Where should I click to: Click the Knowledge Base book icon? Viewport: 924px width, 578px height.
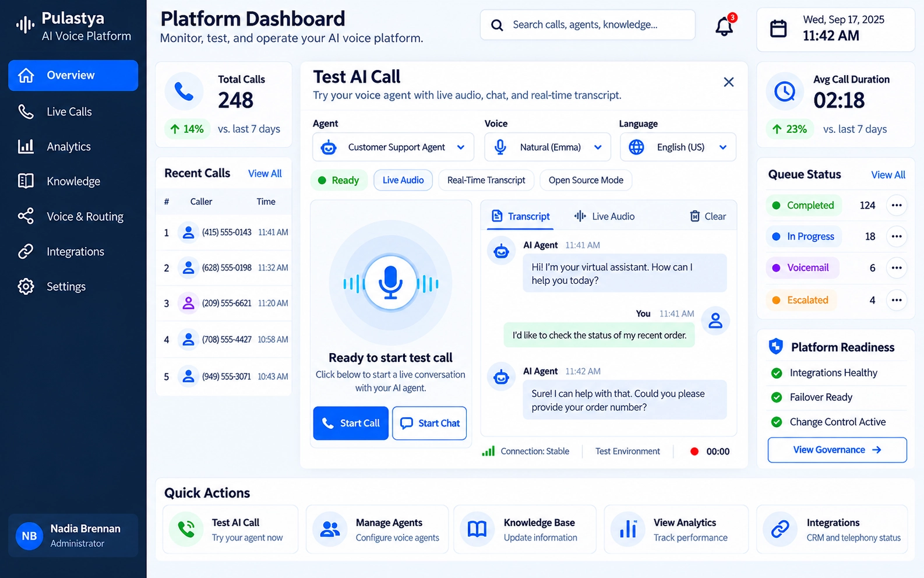coord(477,529)
